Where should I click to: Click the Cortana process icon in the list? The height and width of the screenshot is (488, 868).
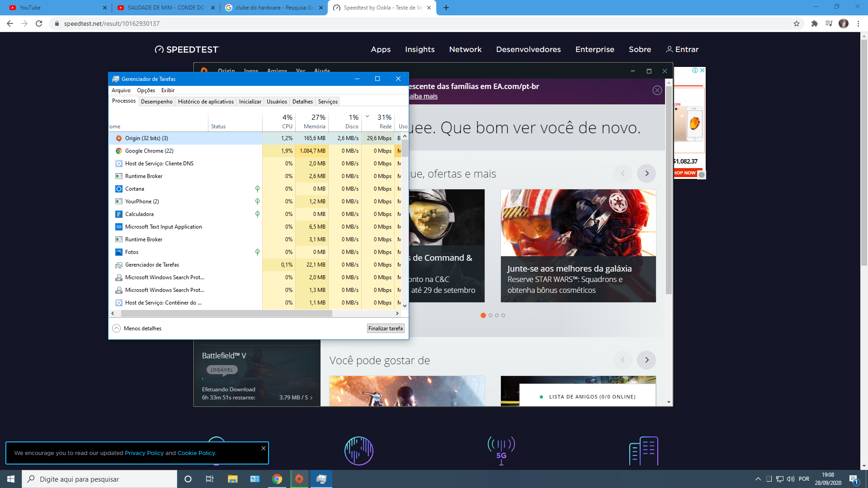tap(118, 189)
